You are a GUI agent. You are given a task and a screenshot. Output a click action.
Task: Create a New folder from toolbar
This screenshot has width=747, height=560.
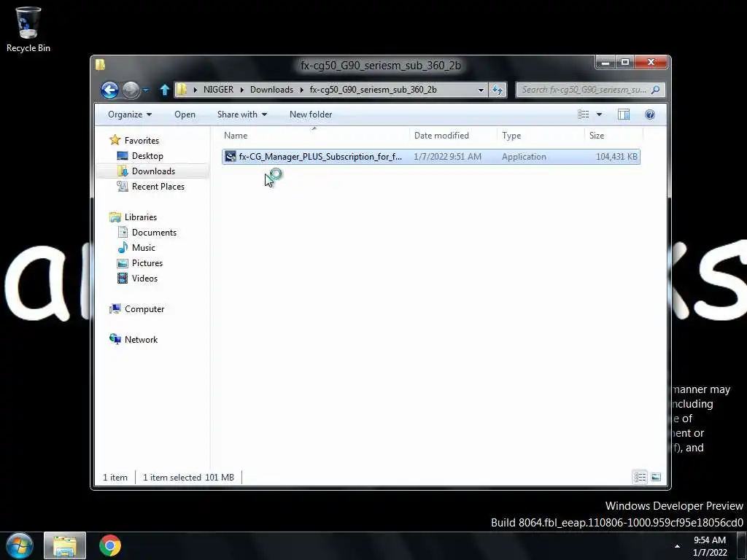311,114
